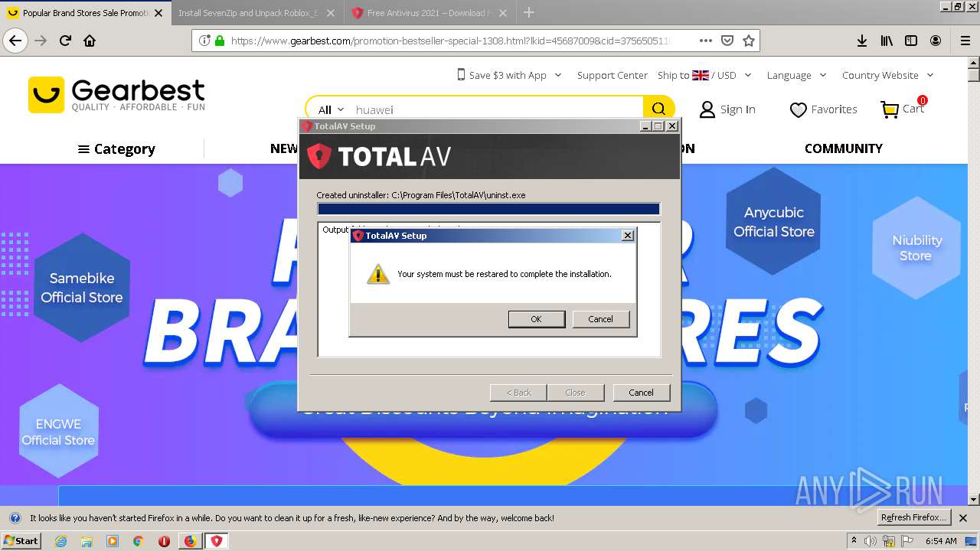The height and width of the screenshot is (551, 980).
Task: Click the volume tray icon
Action: [871, 541]
